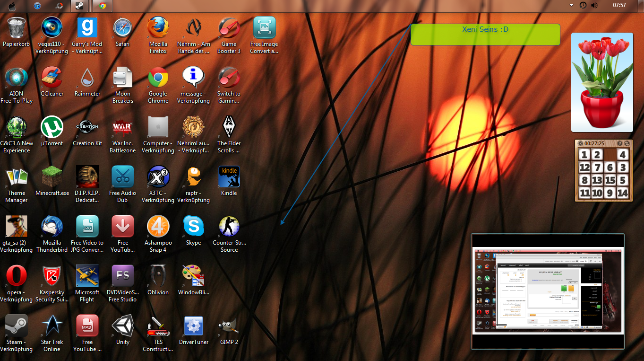Open the Steam desktop shortcut

click(x=16, y=327)
